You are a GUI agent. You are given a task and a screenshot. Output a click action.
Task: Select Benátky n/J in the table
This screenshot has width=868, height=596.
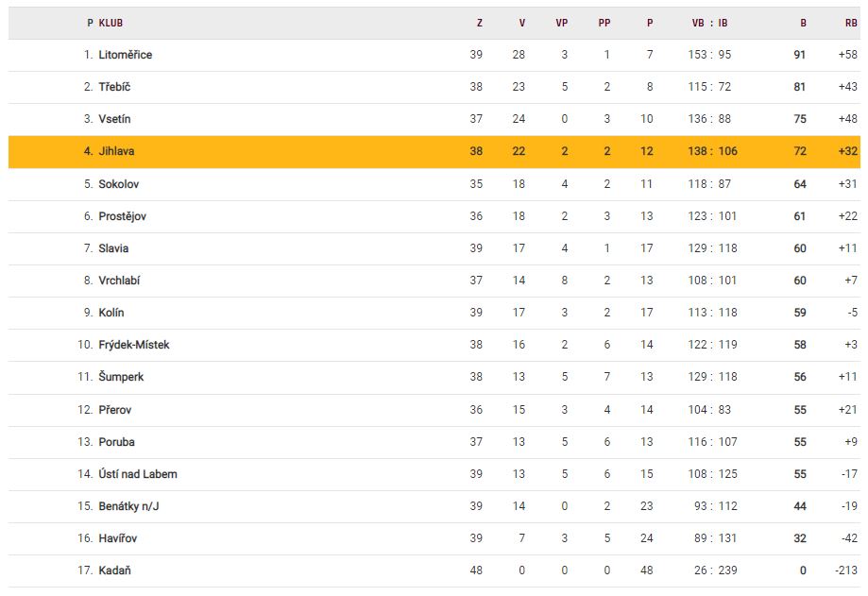(128, 506)
